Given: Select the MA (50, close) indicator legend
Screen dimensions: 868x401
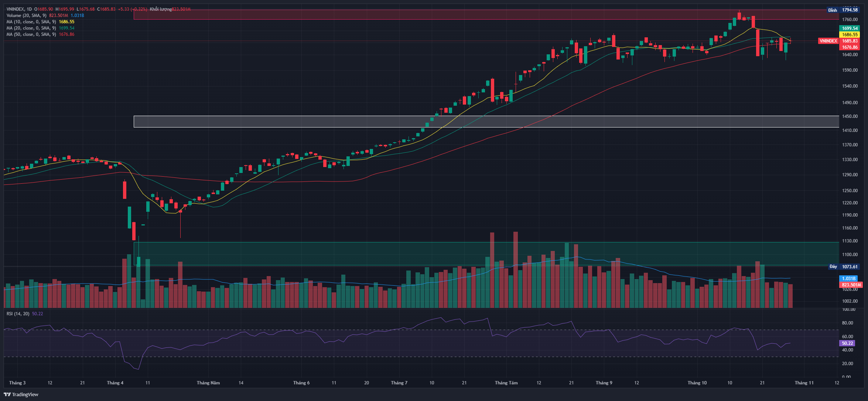Looking at the screenshot, I should 31,34.
